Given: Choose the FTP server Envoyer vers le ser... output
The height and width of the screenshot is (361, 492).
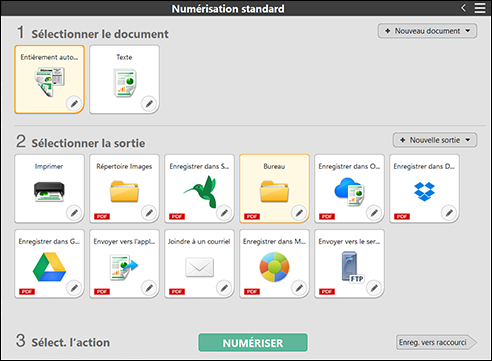Looking at the screenshot, I should [x=349, y=263].
